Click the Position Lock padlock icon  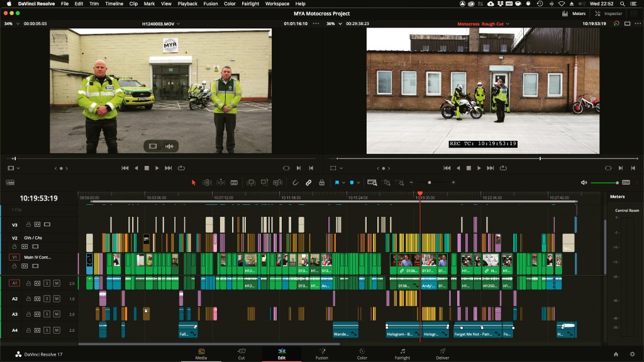(x=321, y=182)
